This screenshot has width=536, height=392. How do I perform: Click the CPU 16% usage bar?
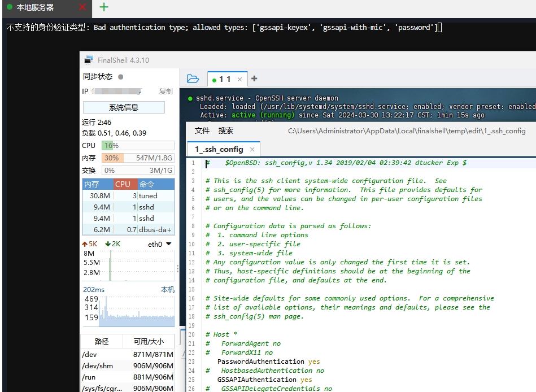(138, 146)
